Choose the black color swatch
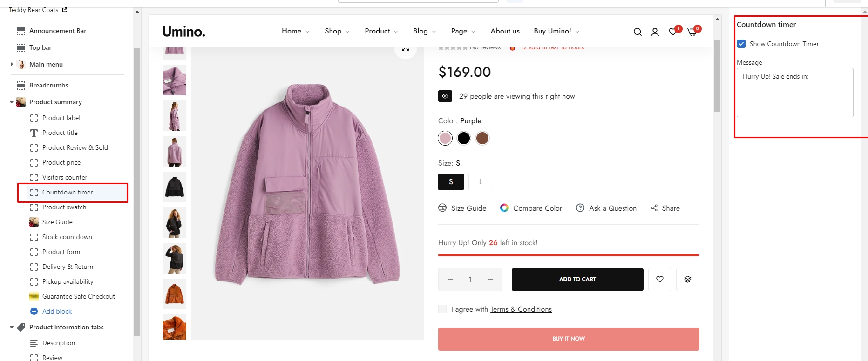 pyautogui.click(x=464, y=138)
